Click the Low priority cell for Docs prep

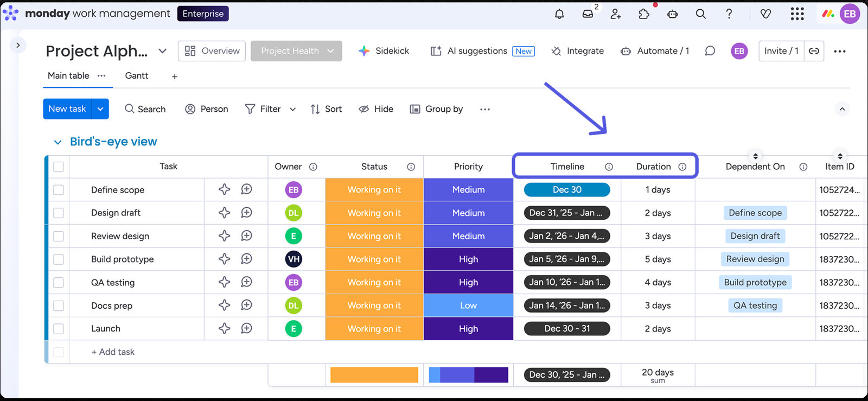coord(469,305)
